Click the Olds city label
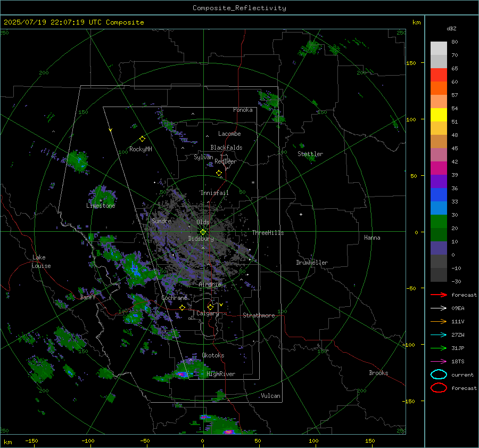The height and width of the screenshot is (448, 479). click(203, 222)
